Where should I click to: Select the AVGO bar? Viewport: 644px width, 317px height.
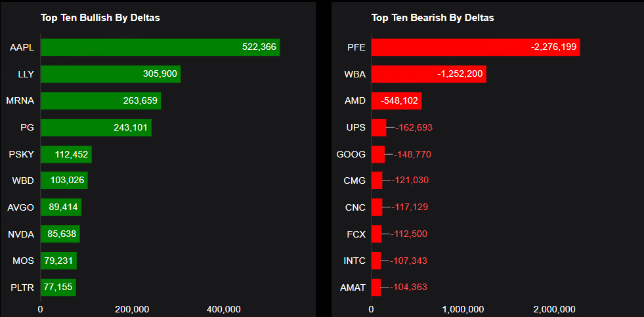[61, 207]
